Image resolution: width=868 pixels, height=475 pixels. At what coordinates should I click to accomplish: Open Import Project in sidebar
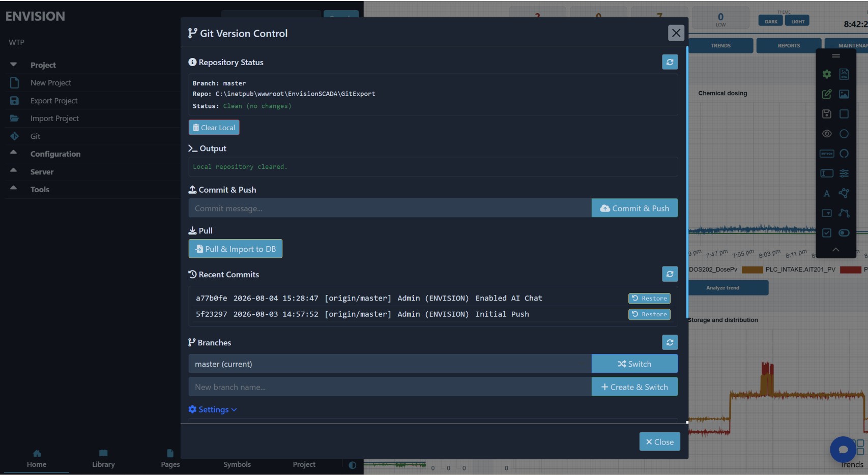point(54,118)
